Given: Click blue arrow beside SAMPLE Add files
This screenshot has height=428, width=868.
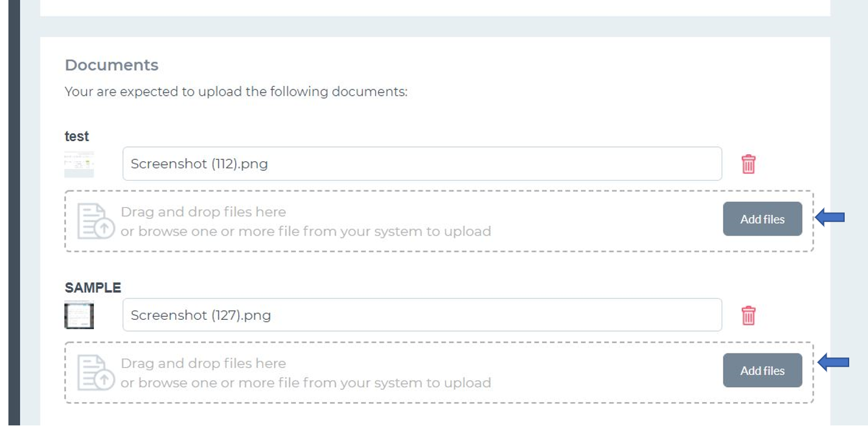Looking at the screenshot, I should tap(833, 363).
